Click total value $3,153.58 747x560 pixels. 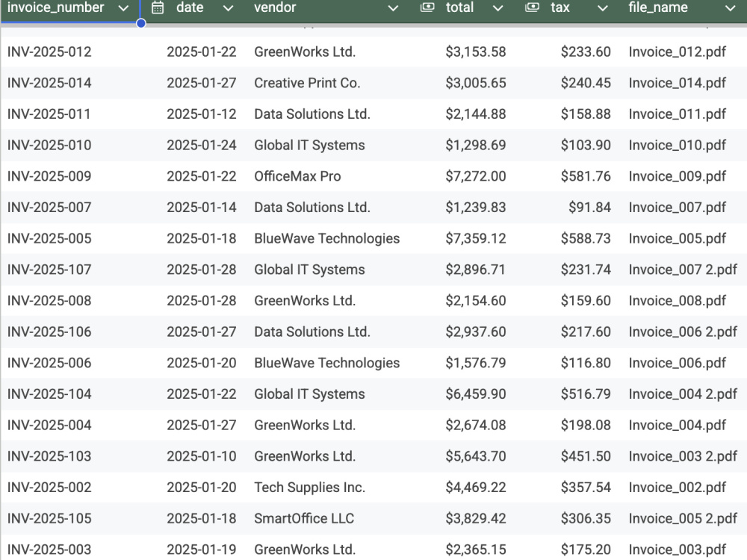(475, 52)
